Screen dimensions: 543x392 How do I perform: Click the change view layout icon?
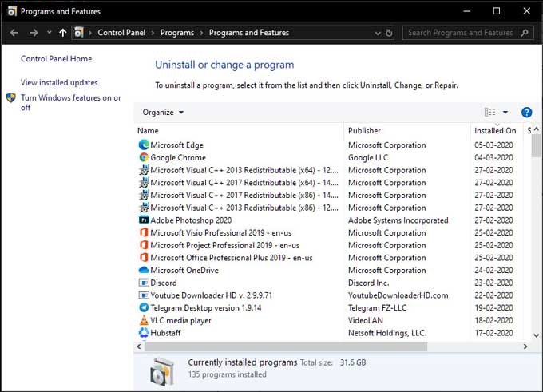coord(489,113)
